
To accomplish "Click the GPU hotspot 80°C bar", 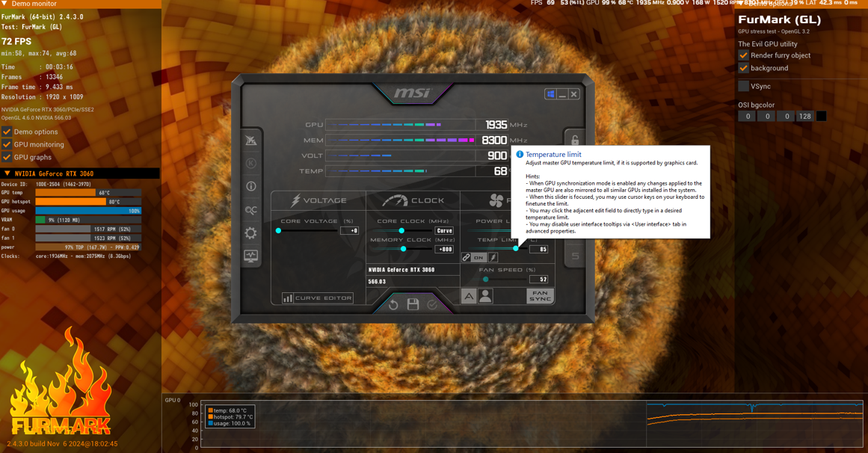I will click(88, 202).
